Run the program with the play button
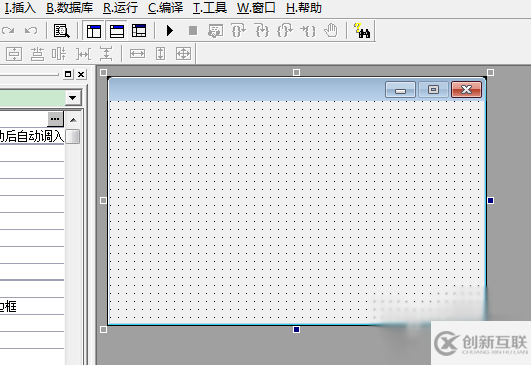 click(x=170, y=31)
